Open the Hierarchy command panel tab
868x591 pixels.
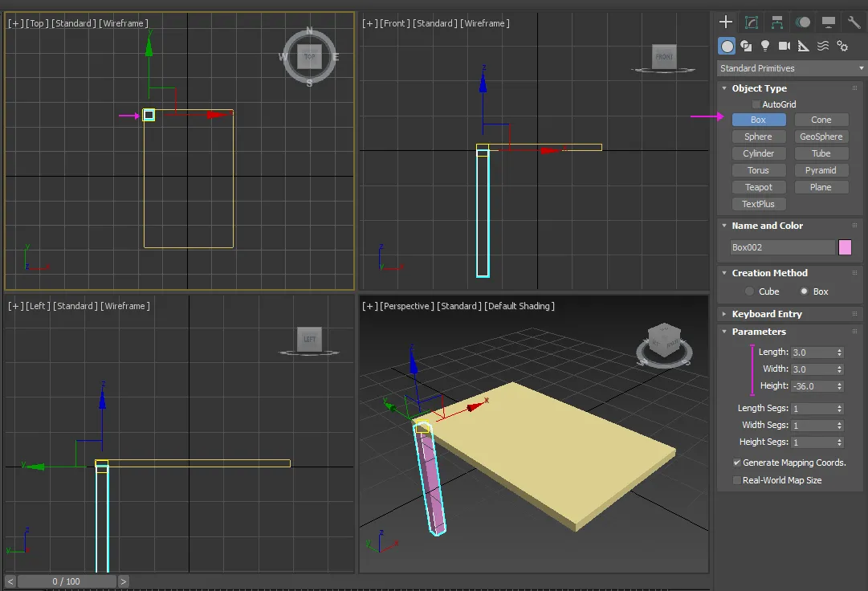pyautogui.click(x=777, y=22)
